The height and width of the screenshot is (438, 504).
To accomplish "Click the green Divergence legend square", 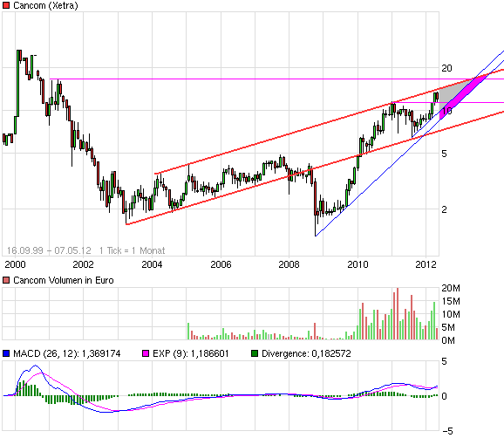I will (255, 353).
